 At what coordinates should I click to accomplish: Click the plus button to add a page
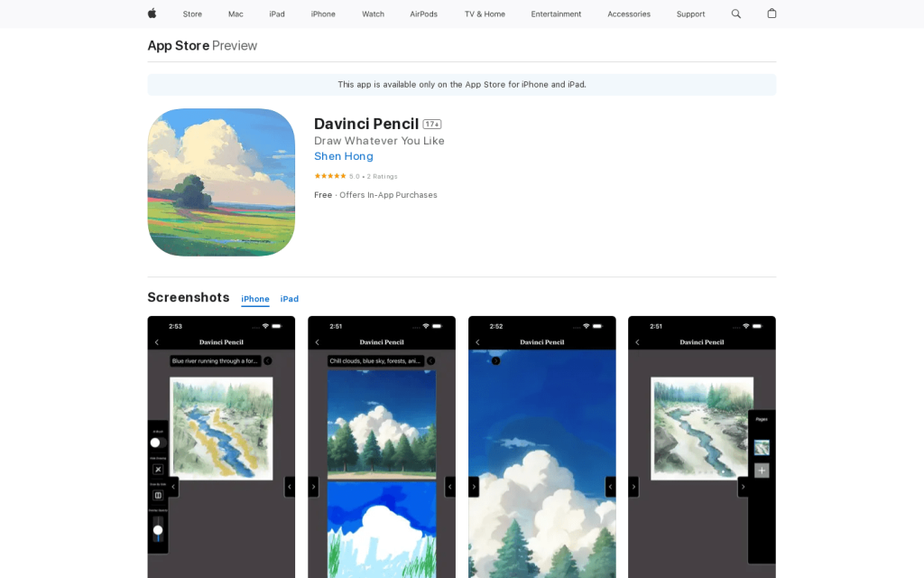[x=762, y=471]
